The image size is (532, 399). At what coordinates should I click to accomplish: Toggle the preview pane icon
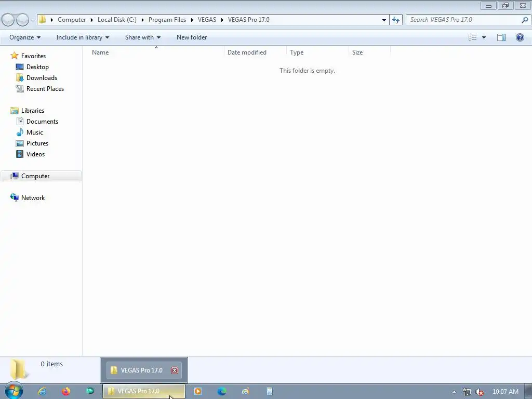coord(501,37)
